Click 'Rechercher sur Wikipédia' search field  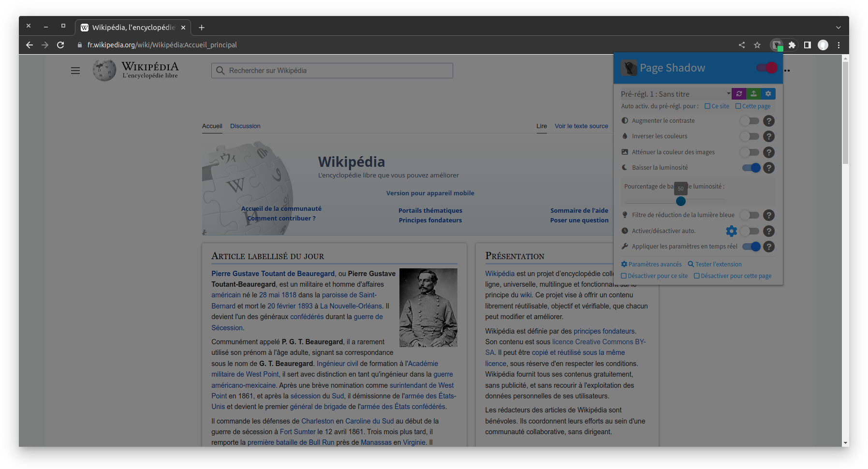(332, 71)
